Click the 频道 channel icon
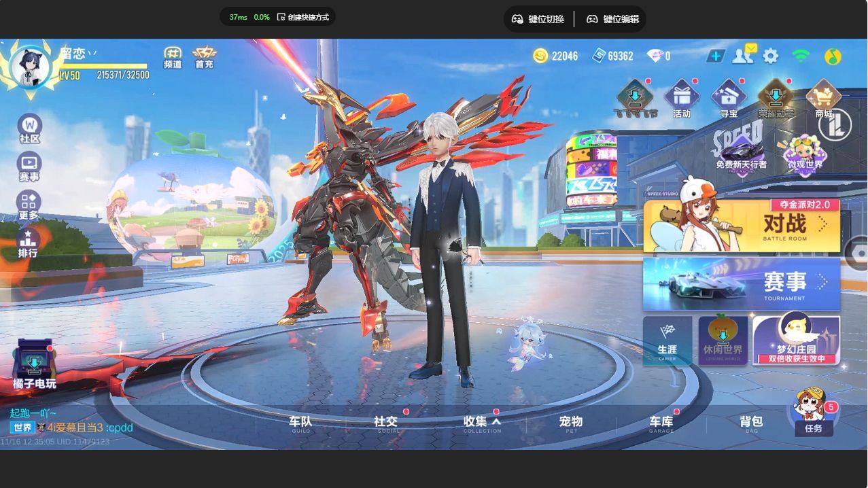868x488 pixels. click(x=173, y=57)
